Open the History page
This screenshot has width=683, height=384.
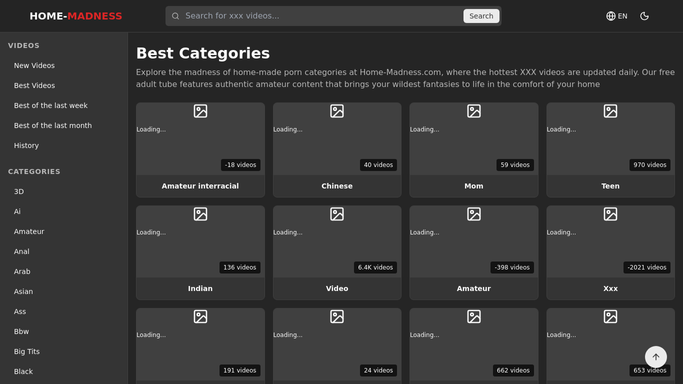click(x=26, y=145)
